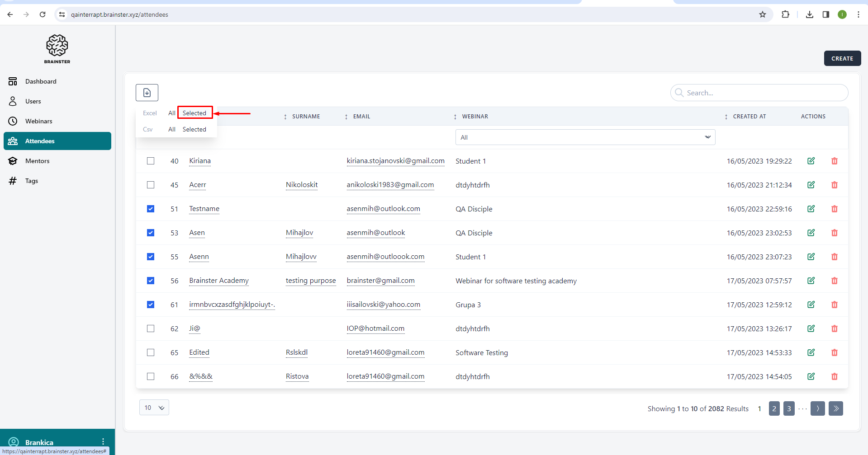Tick the checkbox for attendee 65 Edited
This screenshot has height=455, width=868.
[x=151, y=352]
